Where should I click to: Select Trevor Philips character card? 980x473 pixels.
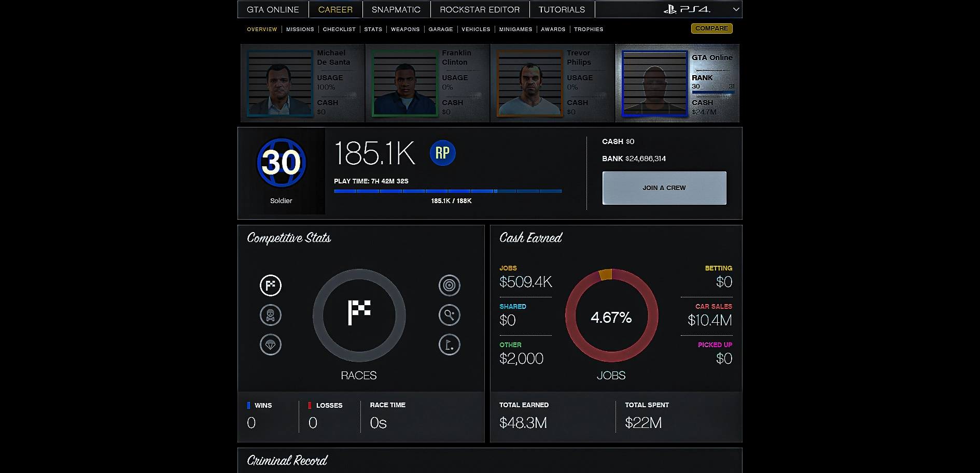coord(552,83)
